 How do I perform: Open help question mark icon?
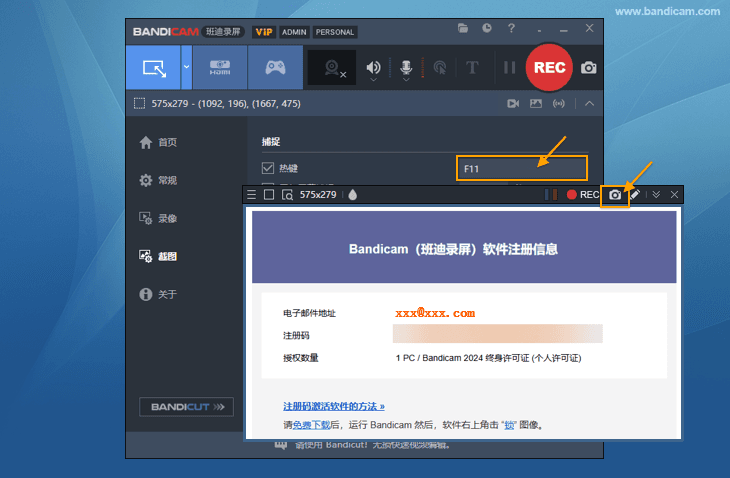click(511, 28)
